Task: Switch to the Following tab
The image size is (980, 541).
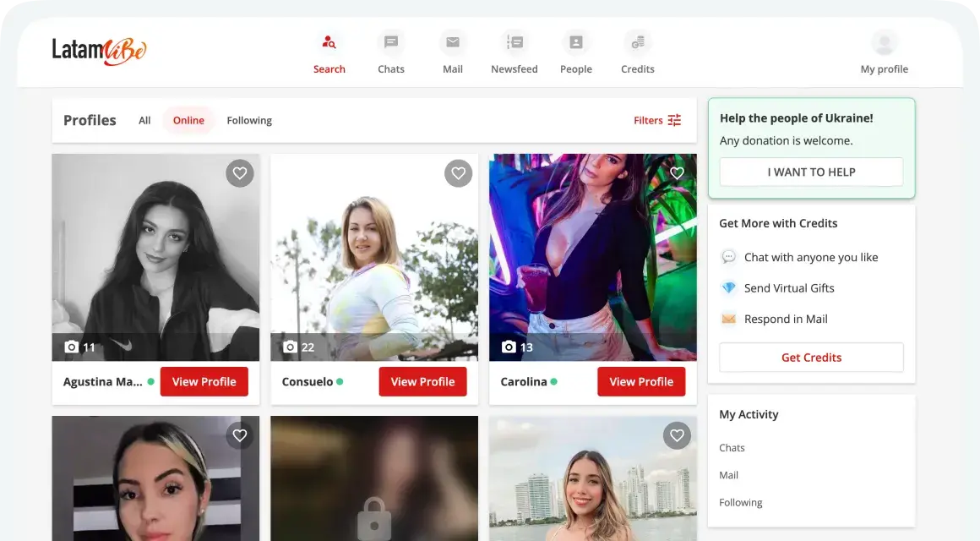Action: pyautogui.click(x=249, y=121)
